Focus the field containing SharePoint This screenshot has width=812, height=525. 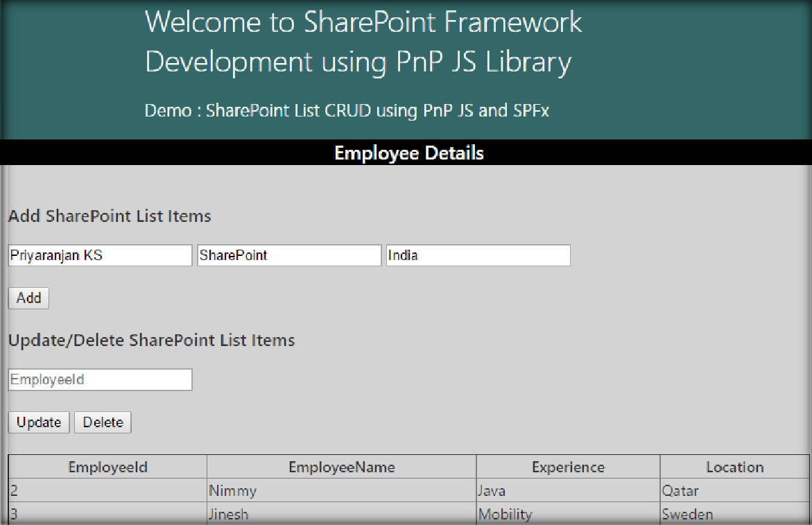tap(289, 255)
